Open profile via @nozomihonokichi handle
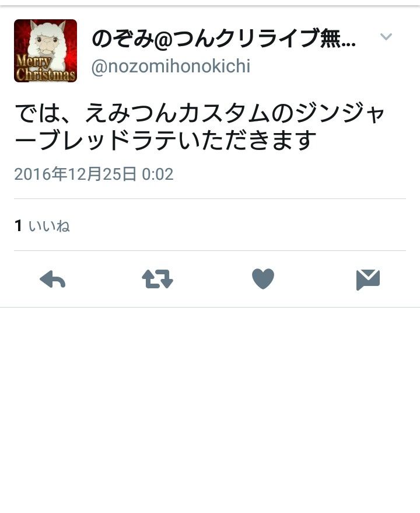 [171, 67]
